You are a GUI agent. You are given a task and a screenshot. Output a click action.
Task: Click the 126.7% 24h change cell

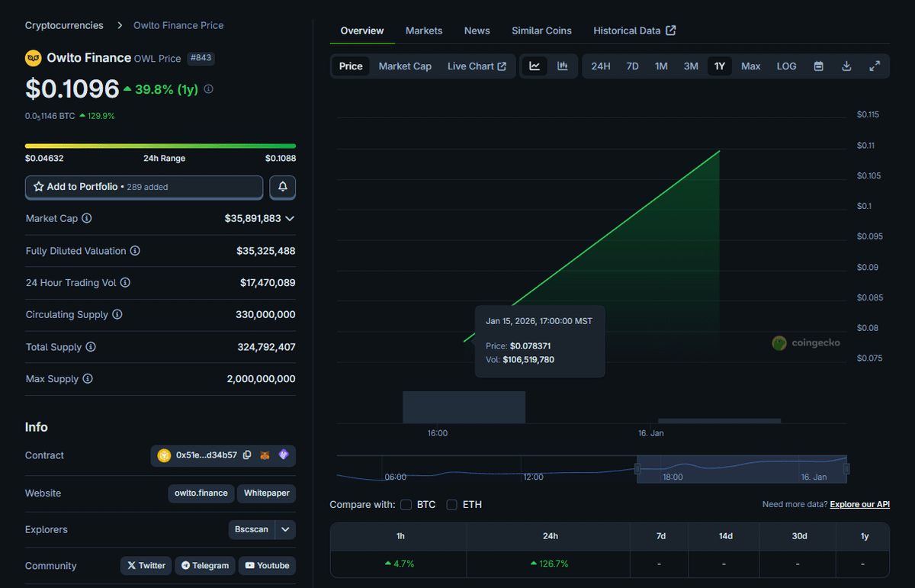[x=548, y=564]
